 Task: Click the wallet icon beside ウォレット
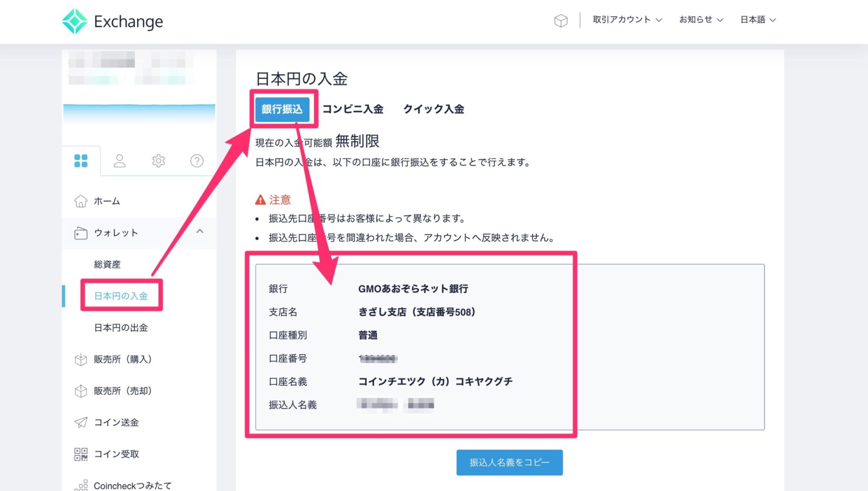tap(81, 233)
